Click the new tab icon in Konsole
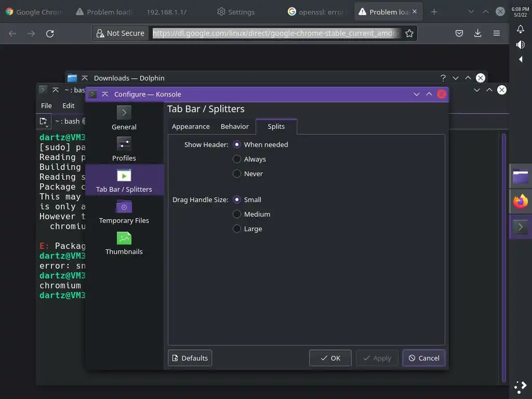Image resolution: width=532 pixels, height=399 pixels. click(x=44, y=121)
